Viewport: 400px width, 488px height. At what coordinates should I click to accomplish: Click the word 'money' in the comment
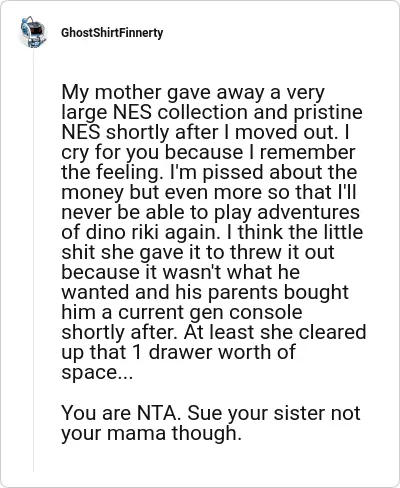[92, 193]
